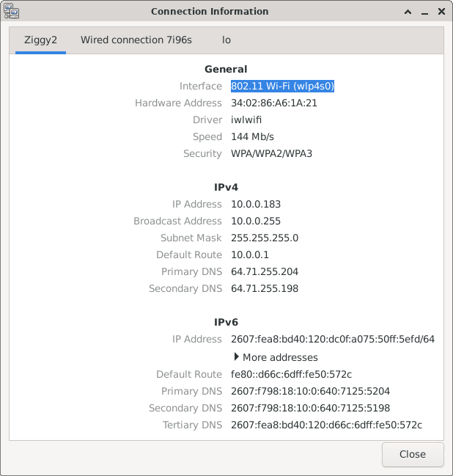Click the IPv4 section heading
This screenshot has width=453, height=476.
(226, 187)
